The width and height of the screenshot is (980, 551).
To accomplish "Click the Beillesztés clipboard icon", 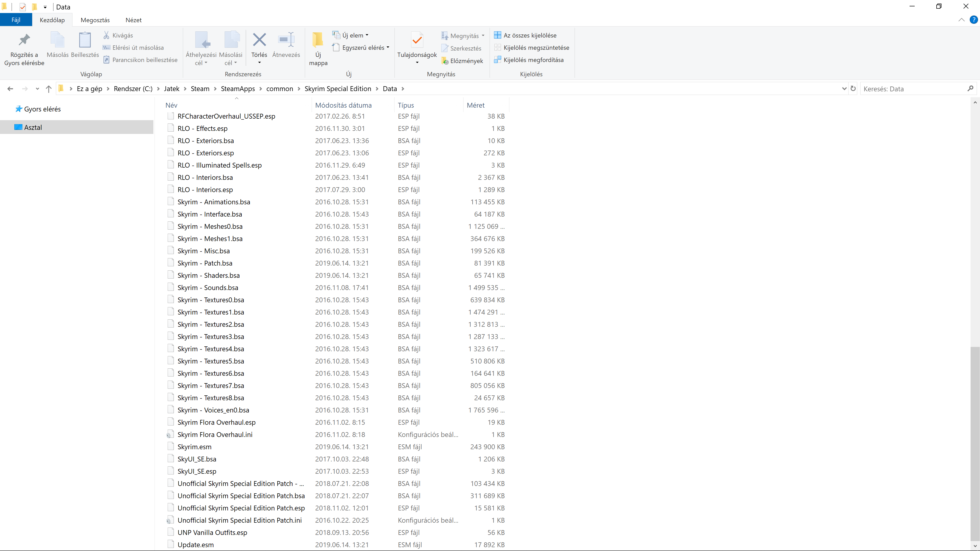I will pyautogui.click(x=85, y=40).
